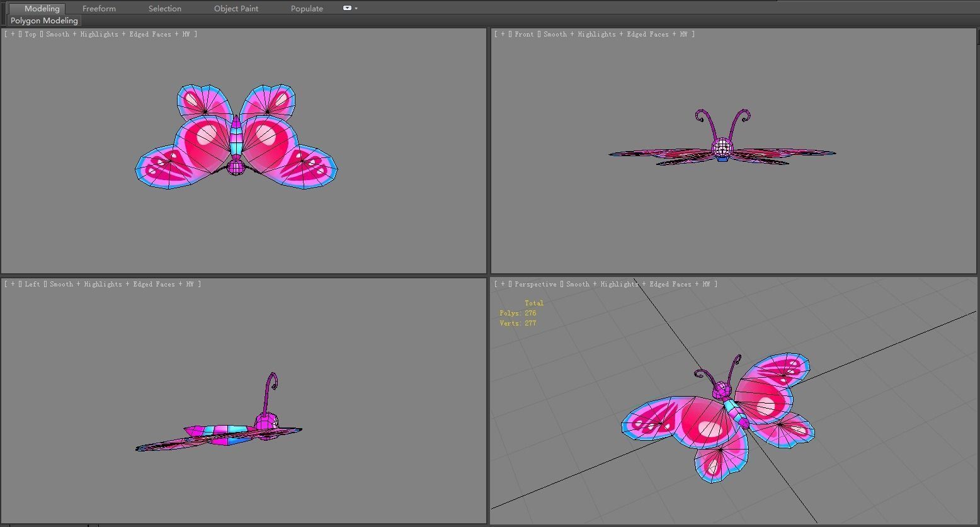Image resolution: width=980 pixels, height=527 pixels.
Task: Toggle ribbon display mode icon
Action: [x=347, y=8]
